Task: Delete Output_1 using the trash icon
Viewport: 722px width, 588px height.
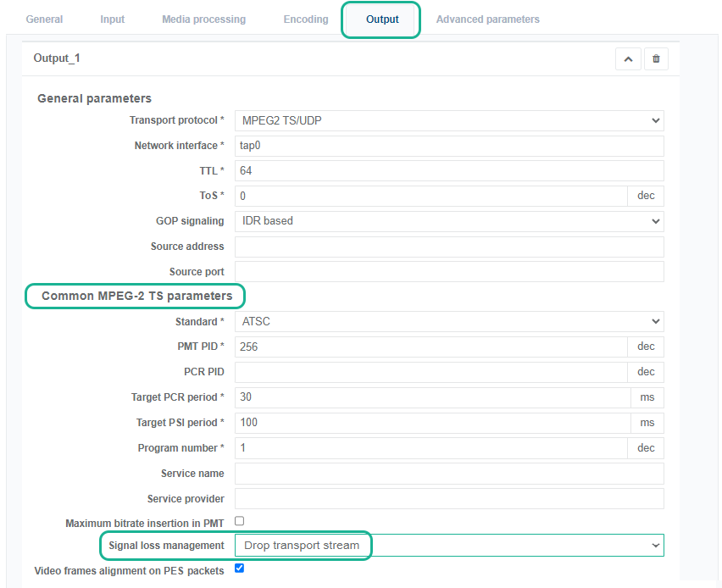Action: (x=656, y=59)
